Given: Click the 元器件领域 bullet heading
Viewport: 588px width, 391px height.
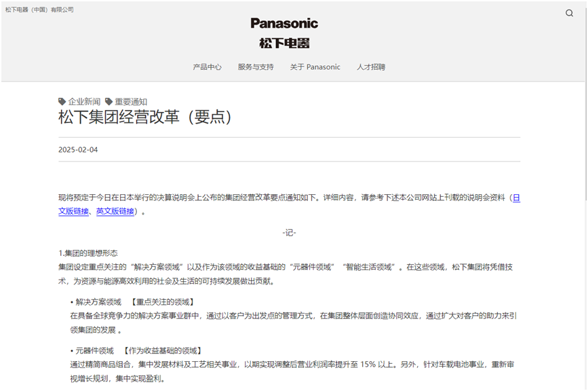Looking at the screenshot, I should coord(94,351).
